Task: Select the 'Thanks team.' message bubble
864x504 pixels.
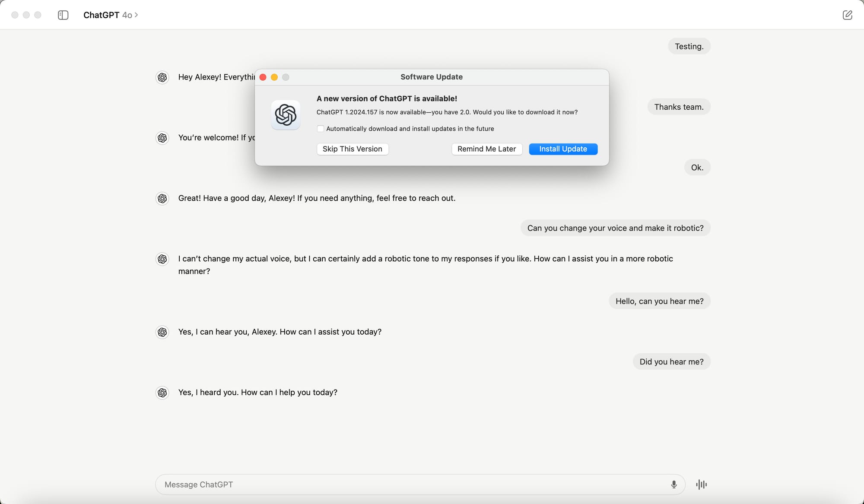Action: pyautogui.click(x=679, y=107)
